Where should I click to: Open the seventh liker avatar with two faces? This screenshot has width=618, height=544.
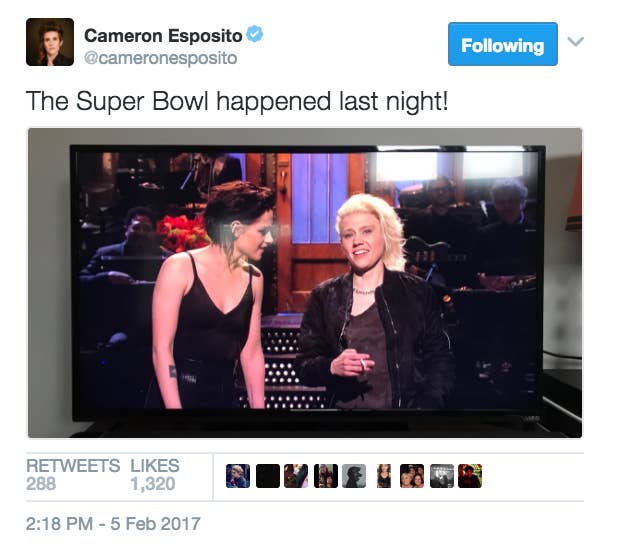[412, 476]
